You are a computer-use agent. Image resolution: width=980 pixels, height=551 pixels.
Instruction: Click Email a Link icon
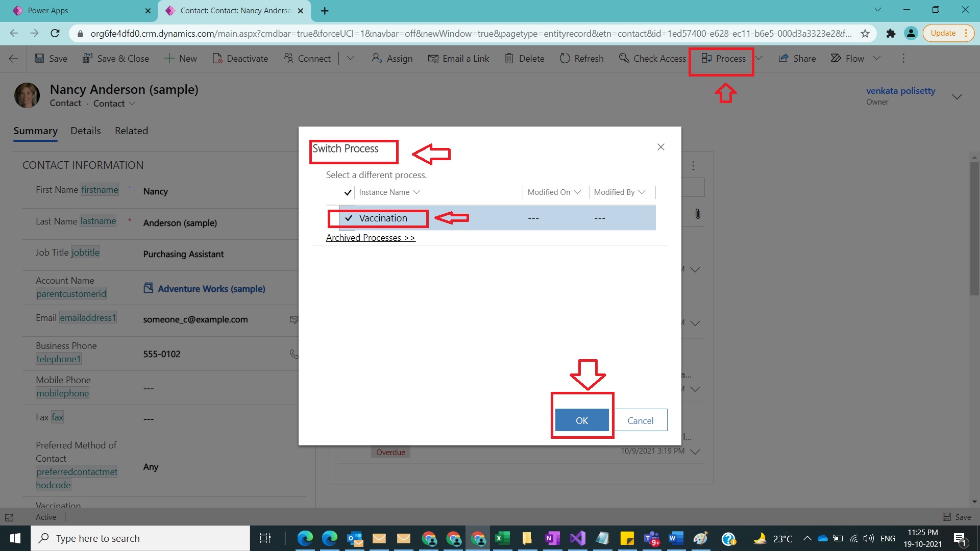click(x=433, y=58)
